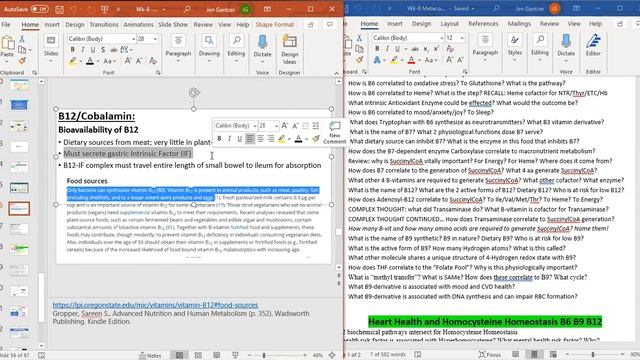Open search magnifier in Word title bar

tap(496, 8)
